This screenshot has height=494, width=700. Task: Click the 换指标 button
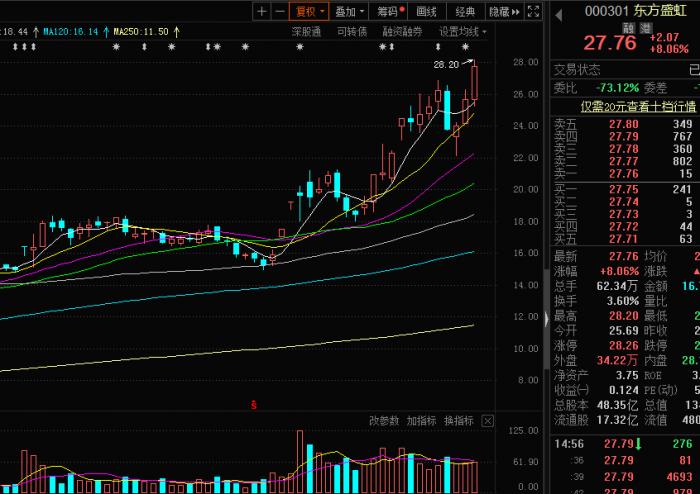pyautogui.click(x=458, y=421)
